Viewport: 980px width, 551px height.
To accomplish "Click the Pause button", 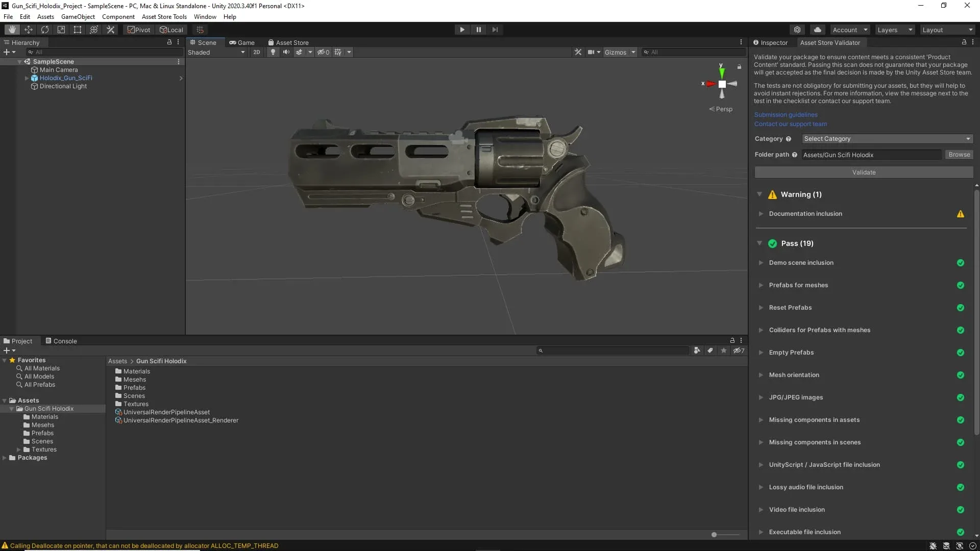I will click(x=478, y=30).
